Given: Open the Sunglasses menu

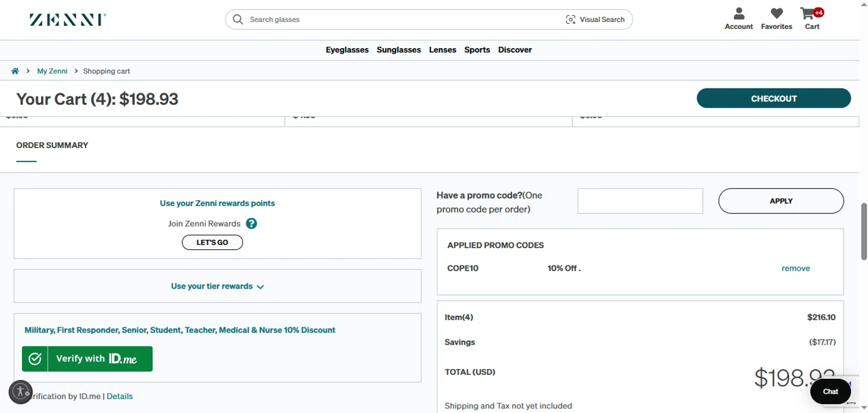Looking at the screenshot, I should coord(399,50).
